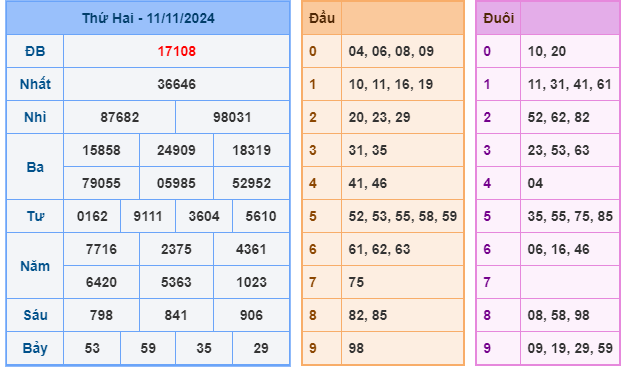Click Đầu row values 10, 11, 16, 19
The width and height of the screenshot is (623, 371).
(x=391, y=84)
